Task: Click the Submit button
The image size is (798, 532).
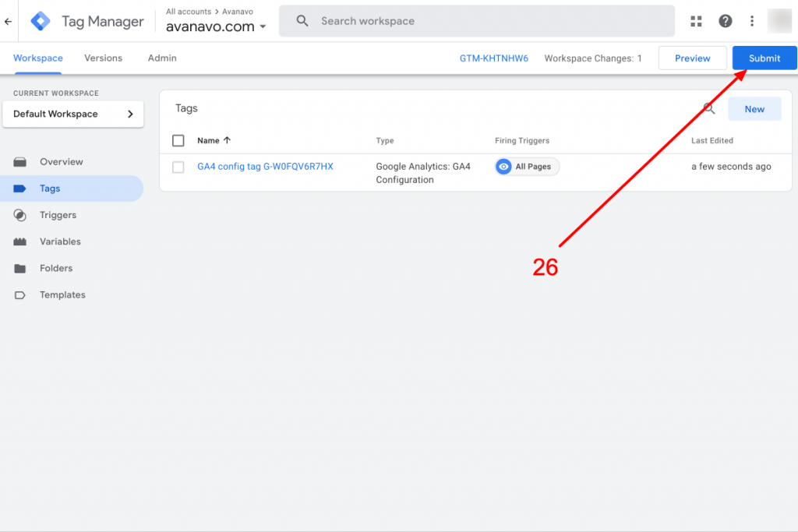Action: pos(764,58)
